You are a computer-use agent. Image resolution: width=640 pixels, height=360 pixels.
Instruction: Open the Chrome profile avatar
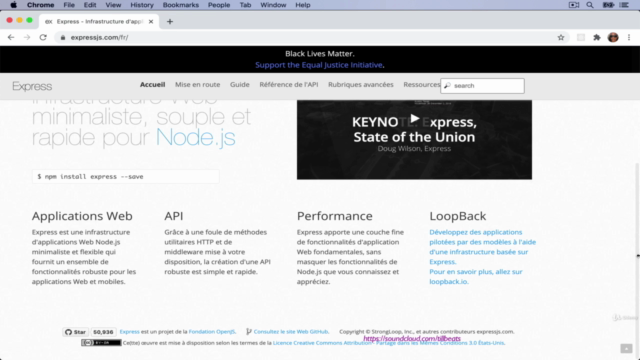pyautogui.click(x=613, y=37)
